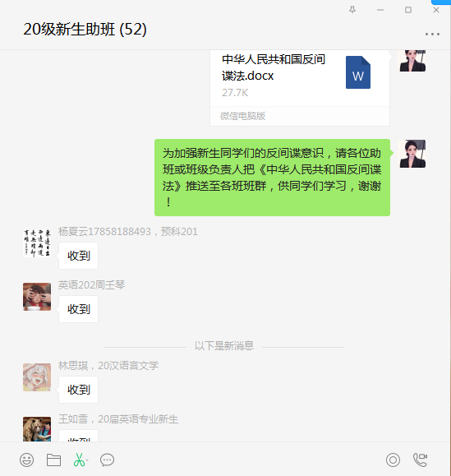Click the blue Word document icon
This screenshot has height=476, width=451.
tap(358, 72)
